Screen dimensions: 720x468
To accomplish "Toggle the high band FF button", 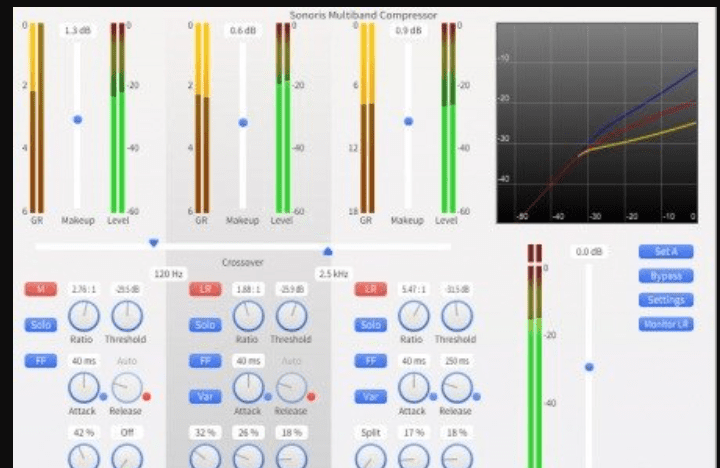I will click(x=371, y=361).
